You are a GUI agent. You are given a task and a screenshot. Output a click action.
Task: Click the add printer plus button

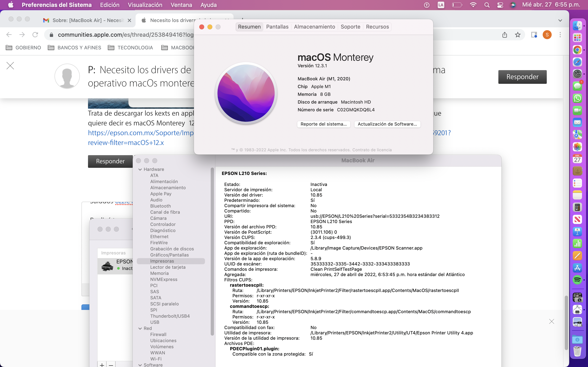pos(102,365)
